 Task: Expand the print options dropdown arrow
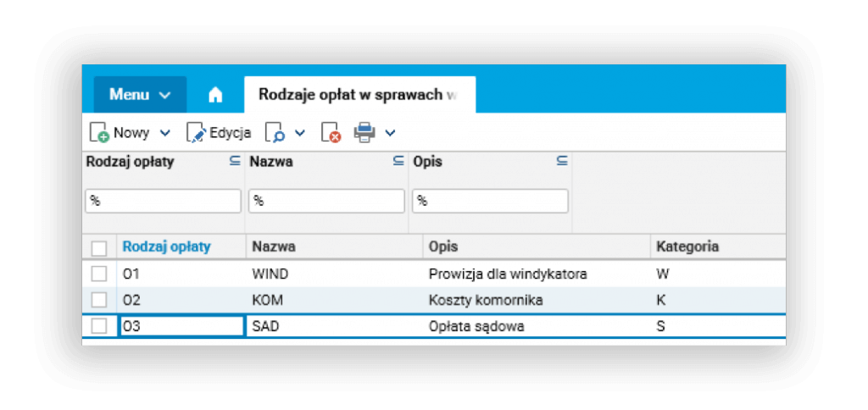(390, 133)
